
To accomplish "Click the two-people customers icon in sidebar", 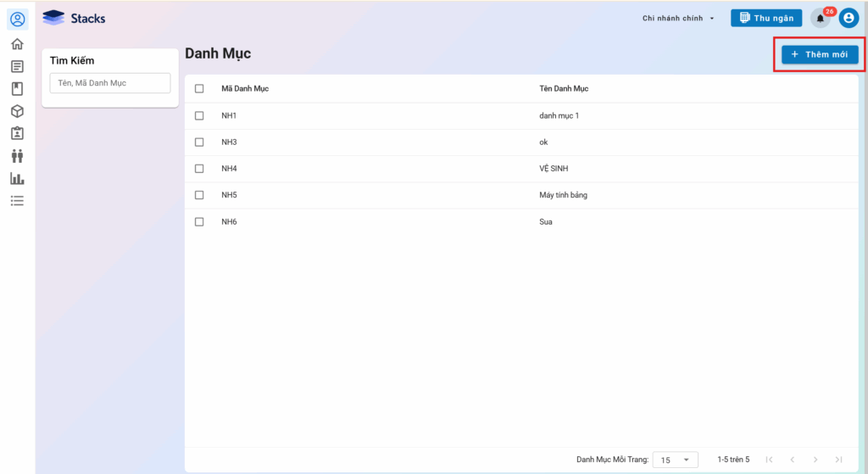I will (17, 156).
